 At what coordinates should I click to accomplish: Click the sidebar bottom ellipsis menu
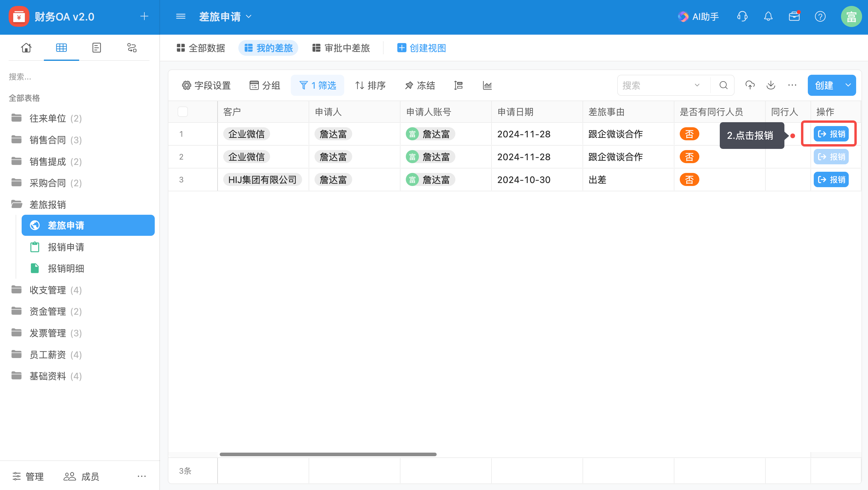click(x=141, y=476)
